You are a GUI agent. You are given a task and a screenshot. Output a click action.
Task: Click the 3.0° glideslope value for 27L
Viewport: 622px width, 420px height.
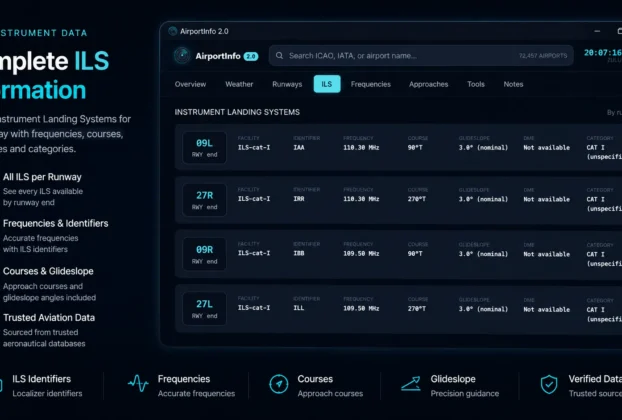pos(483,309)
